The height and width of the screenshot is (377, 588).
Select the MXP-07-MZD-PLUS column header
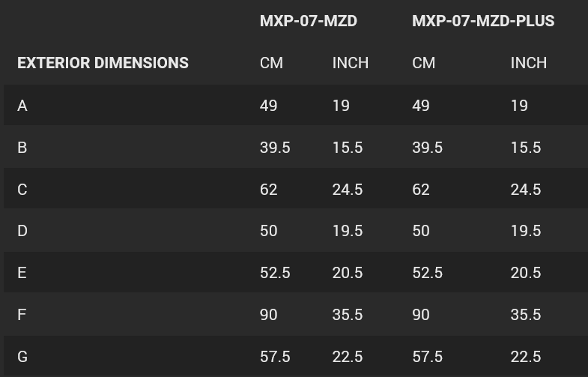pos(483,21)
